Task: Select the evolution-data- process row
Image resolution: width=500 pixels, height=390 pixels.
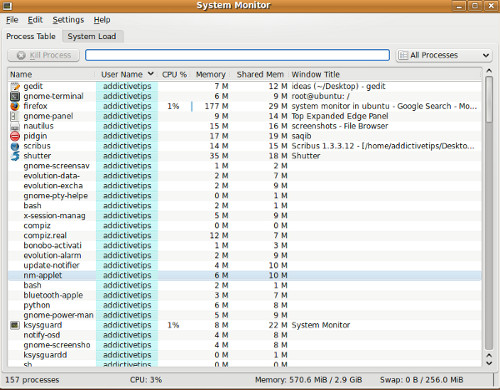Action: coord(245,176)
